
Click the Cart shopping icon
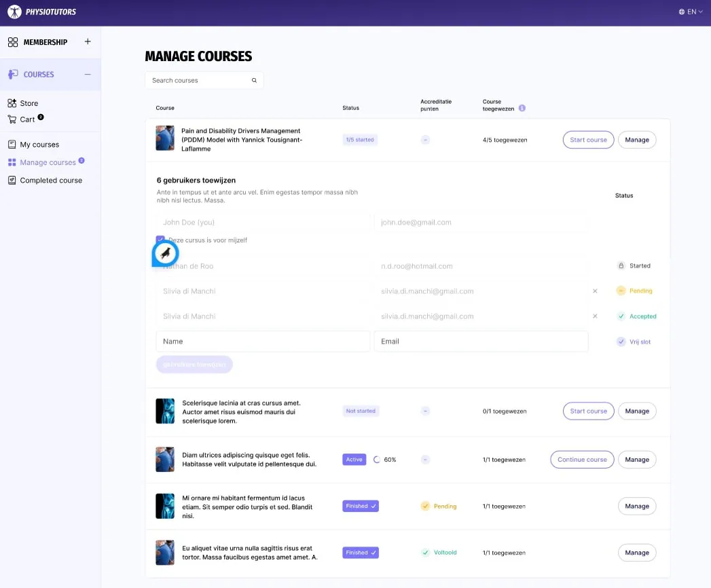pyautogui.click(x=12, y=120)
